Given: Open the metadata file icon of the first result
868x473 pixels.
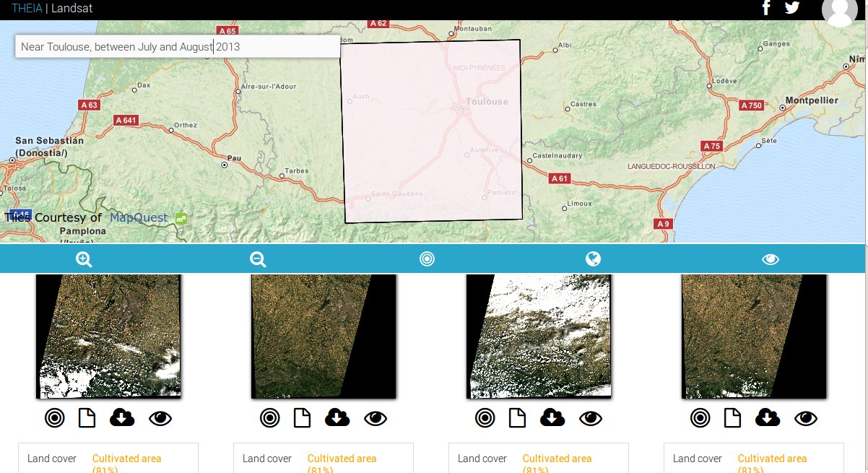Looking at the screenshot, I should click(87, 417).
